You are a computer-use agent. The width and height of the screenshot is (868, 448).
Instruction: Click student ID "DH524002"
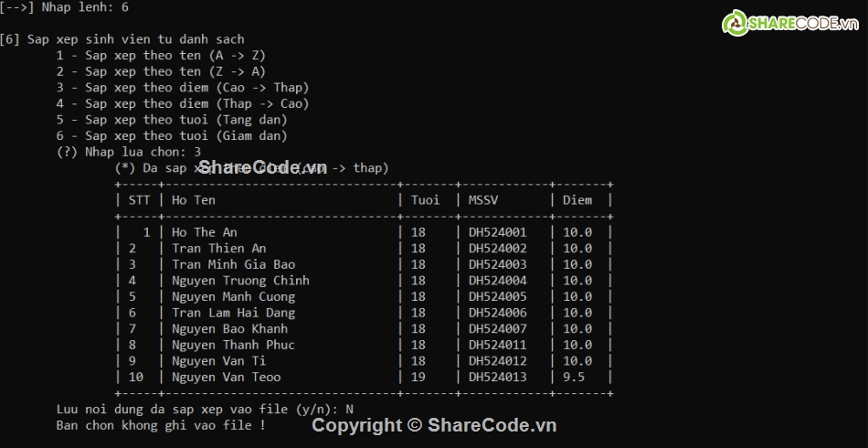click(x=498, y=248)
